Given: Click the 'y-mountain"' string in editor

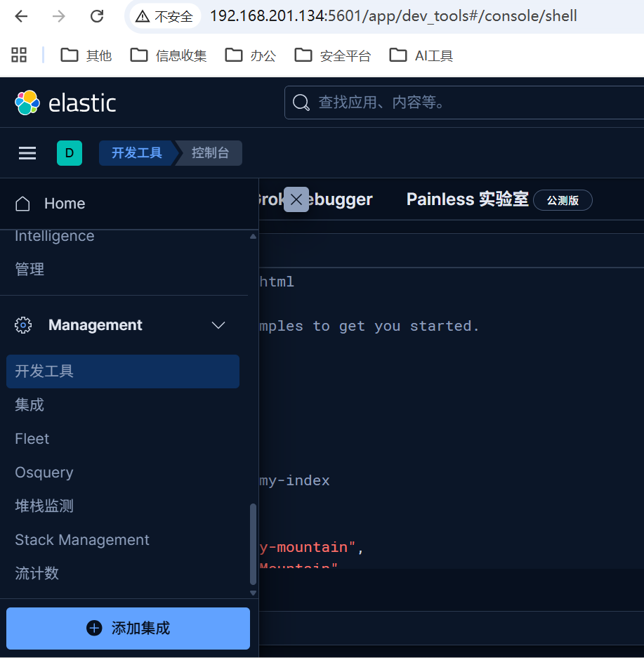Looking at the screenshot, I should pos(308,547).
